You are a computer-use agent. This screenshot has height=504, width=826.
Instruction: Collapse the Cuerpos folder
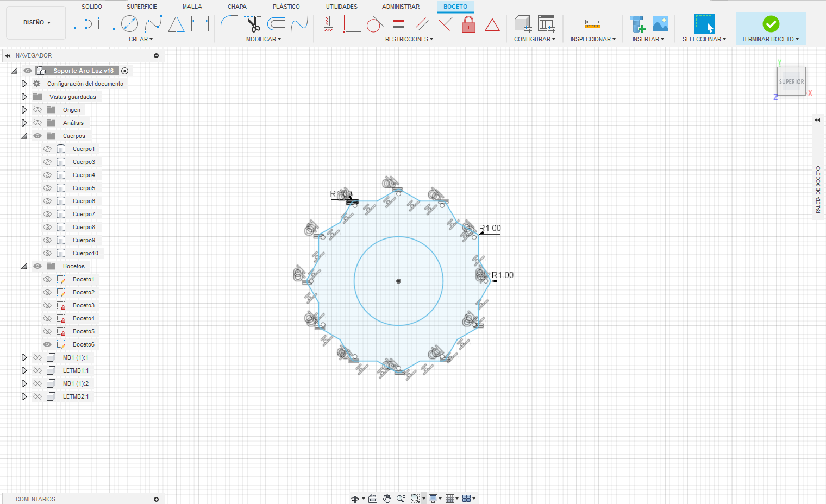(x=24, y=136)
